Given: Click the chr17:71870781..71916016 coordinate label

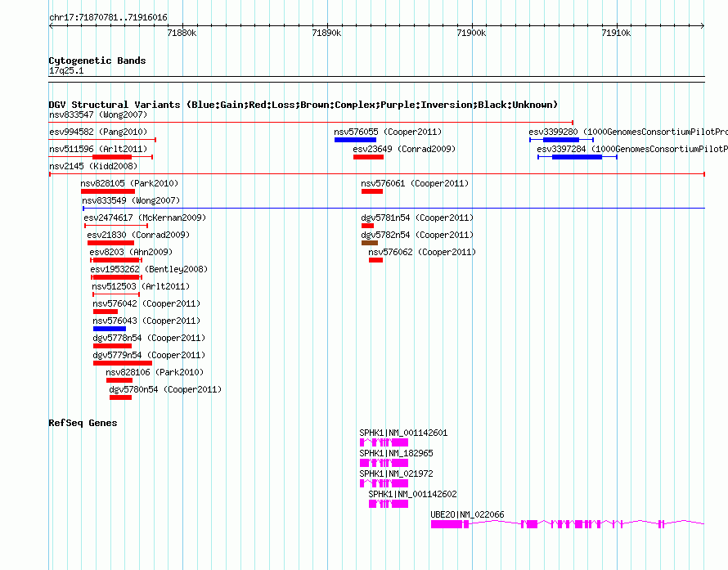Looking at the screenshot, I should coord(108,18).
